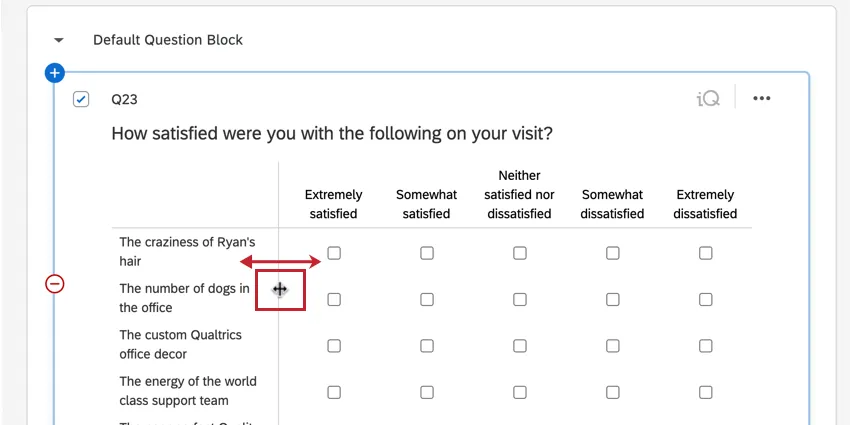The height and width of the screenshot is (425, 850).
Task: Check Extremely dissatisfied for custom office decor
Action: click(706, 346)
